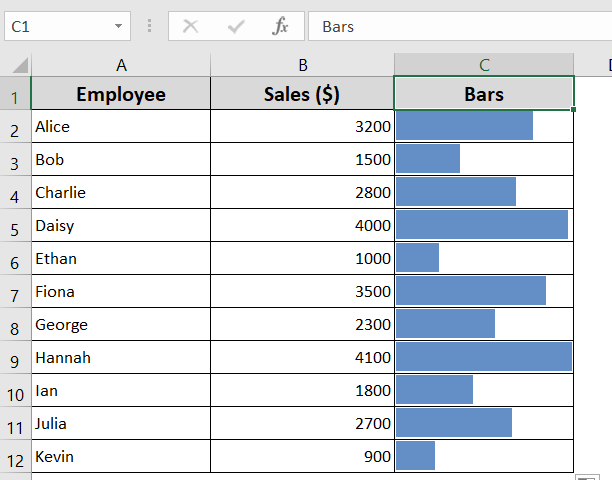
Task: Click the Employee header cell
Action: pos(121,94)
